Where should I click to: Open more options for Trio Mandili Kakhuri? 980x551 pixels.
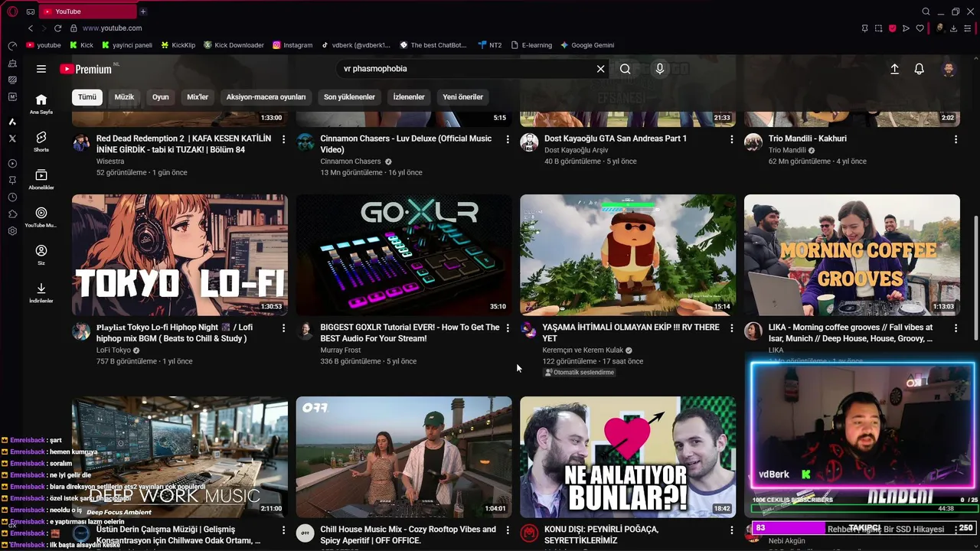pyautogui.click(x=955, y=139)
